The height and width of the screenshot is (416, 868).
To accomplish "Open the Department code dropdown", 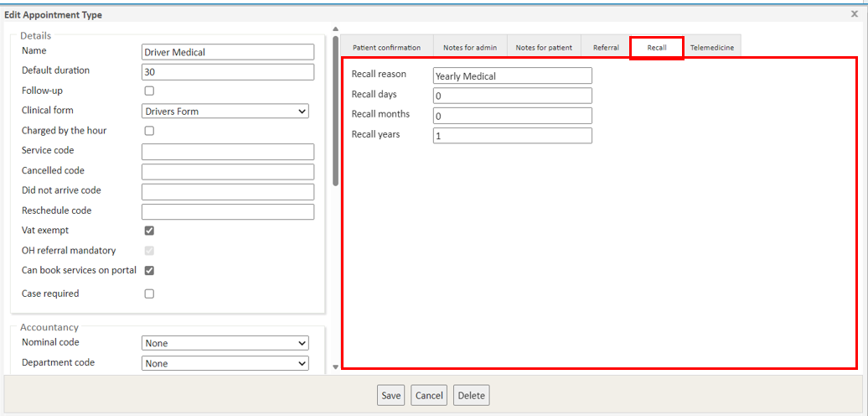I will coord(225,363).
